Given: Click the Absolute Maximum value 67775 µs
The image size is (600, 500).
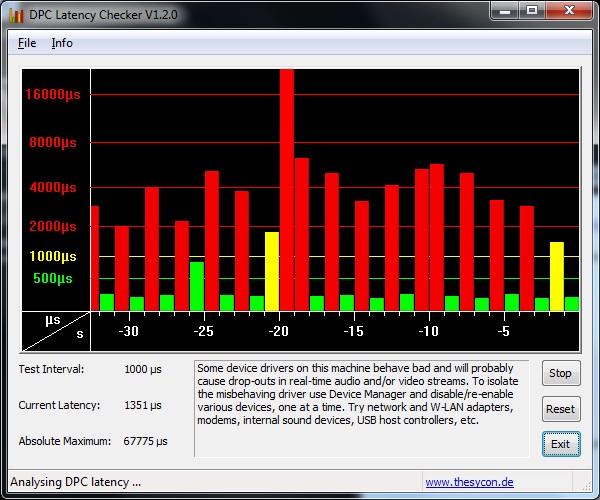Looking at the screenshot, I should point(145,441).
